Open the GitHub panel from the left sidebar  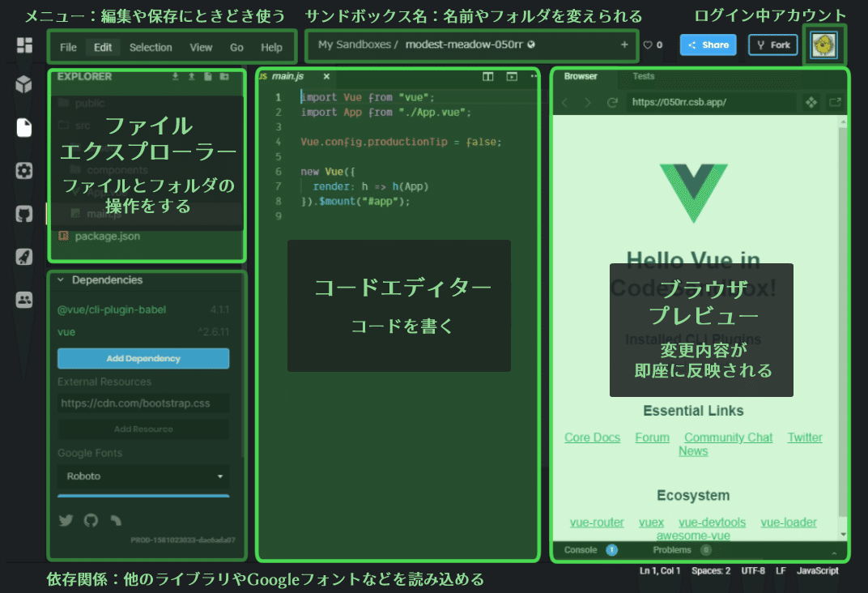click(23, 214)
